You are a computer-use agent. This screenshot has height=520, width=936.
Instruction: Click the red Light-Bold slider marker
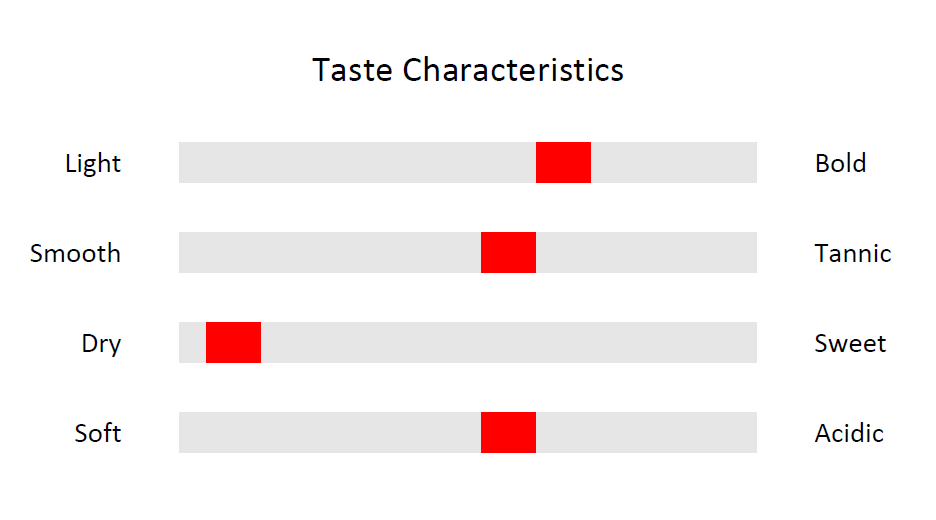point(563,162)
